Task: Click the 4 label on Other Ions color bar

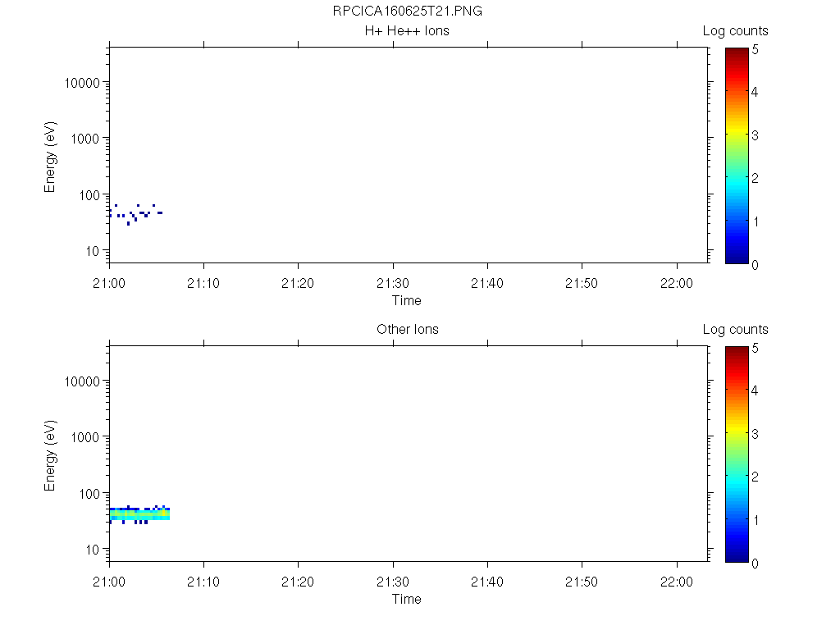Action: coord(755,390)
